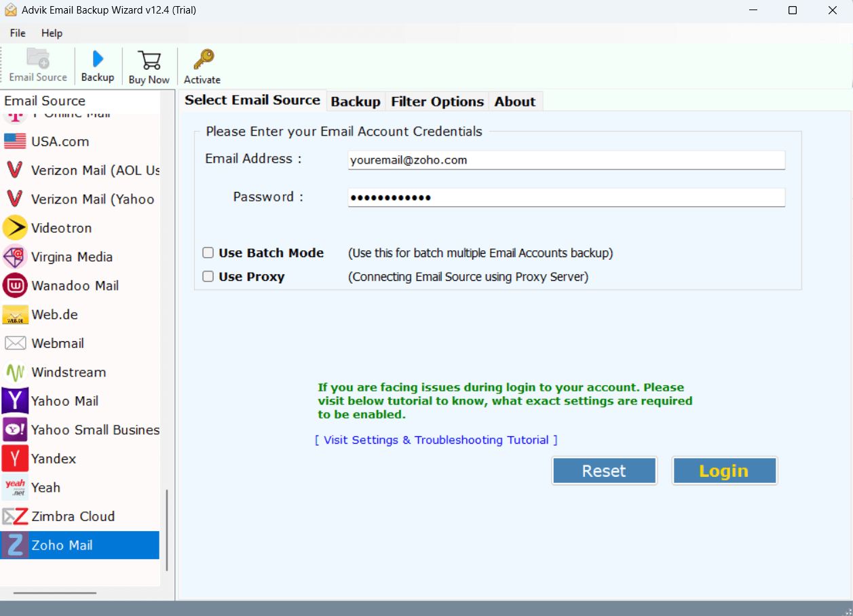Choose the Webmail envelope icon

[x=15, y=343]
